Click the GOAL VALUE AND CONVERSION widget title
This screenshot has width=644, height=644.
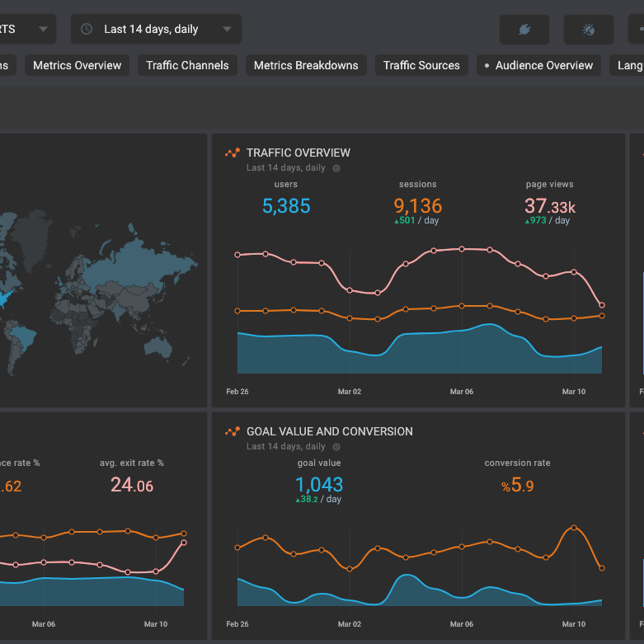point(329,431)
